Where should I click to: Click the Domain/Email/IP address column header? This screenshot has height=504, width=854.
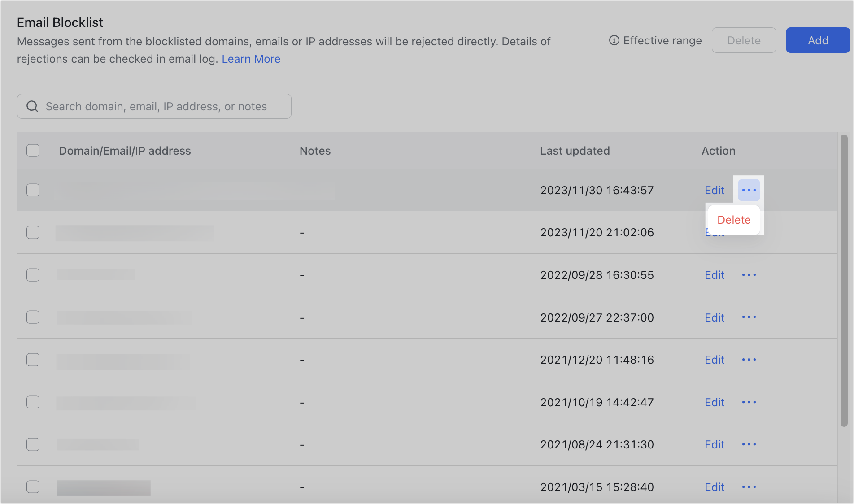pos(125,151)
